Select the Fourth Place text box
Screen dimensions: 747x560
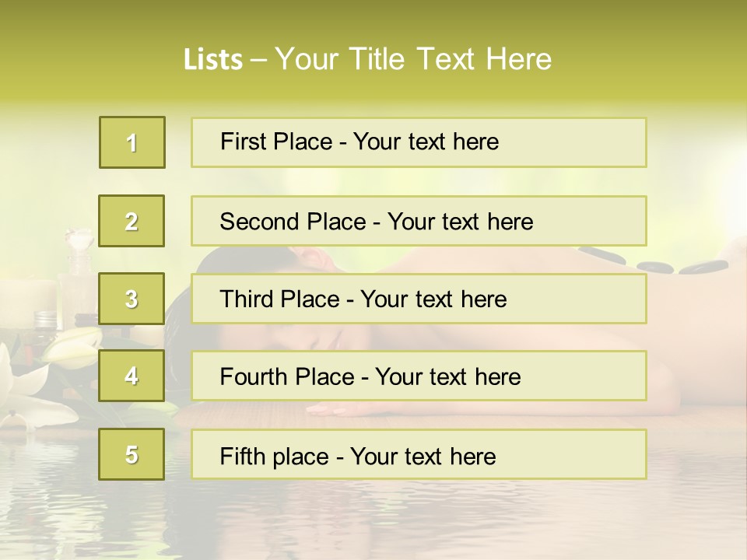pos(419,376)
